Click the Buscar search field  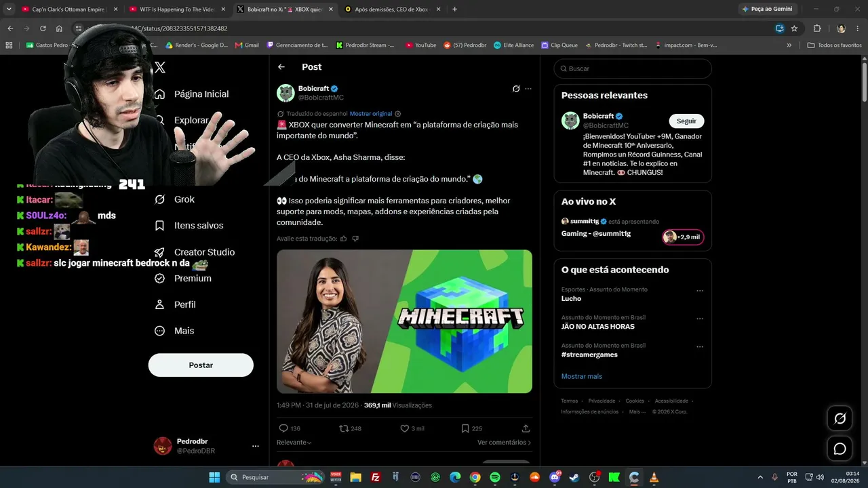633,68
